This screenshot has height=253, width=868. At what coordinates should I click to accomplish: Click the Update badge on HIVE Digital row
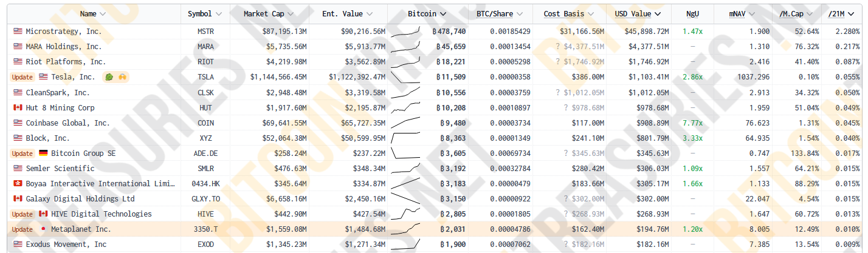(22, 214)
